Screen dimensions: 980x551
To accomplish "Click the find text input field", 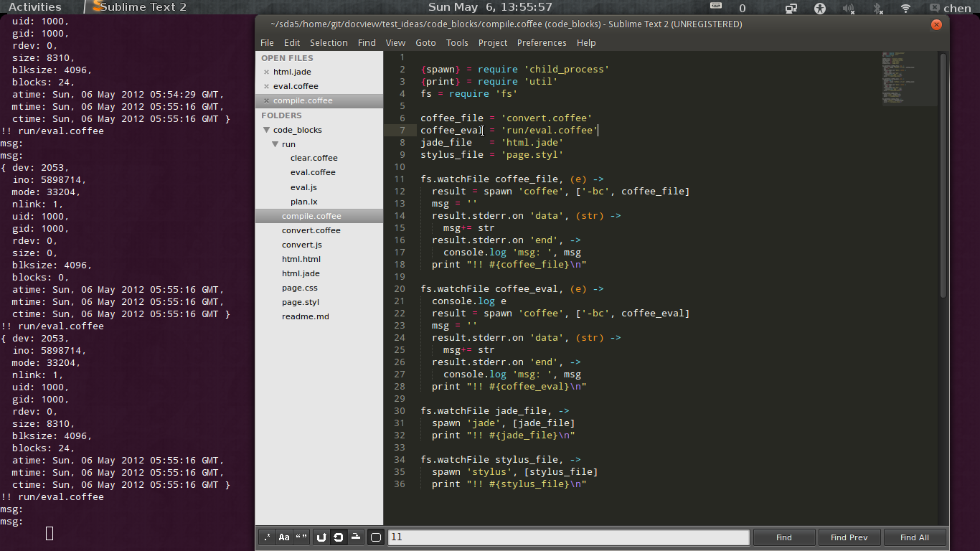I will tap(568, 537).
